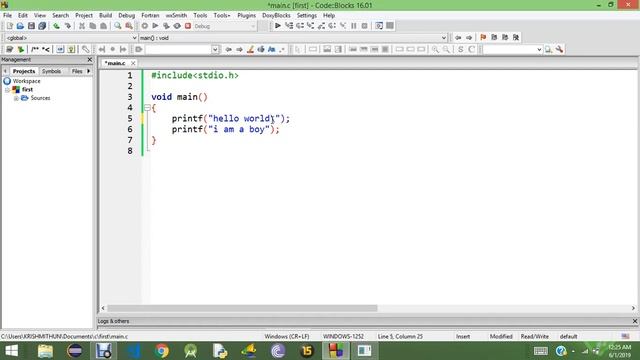Select the main.c editor tab
The width and height of the screenshot is (640, 360).
(x=115, y=63)
